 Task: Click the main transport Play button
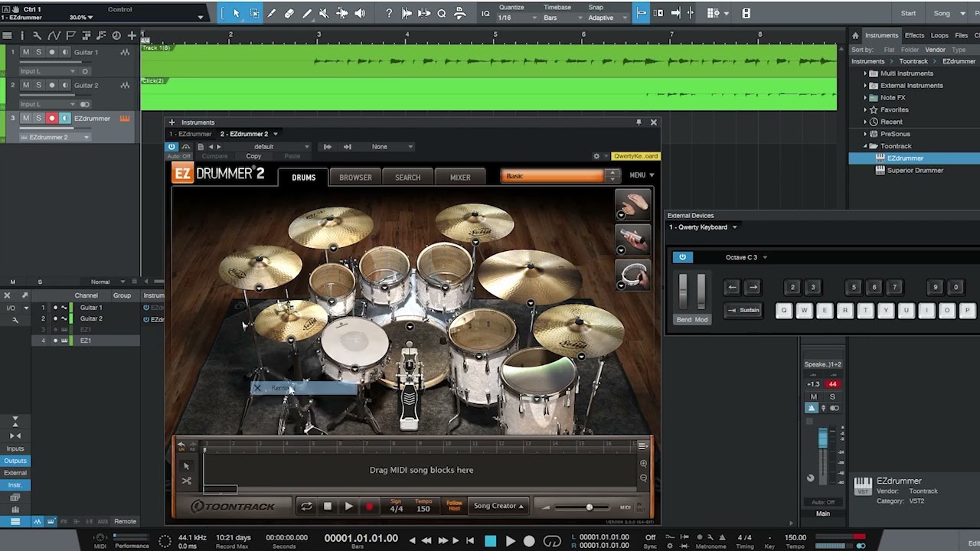click(510, 541)
